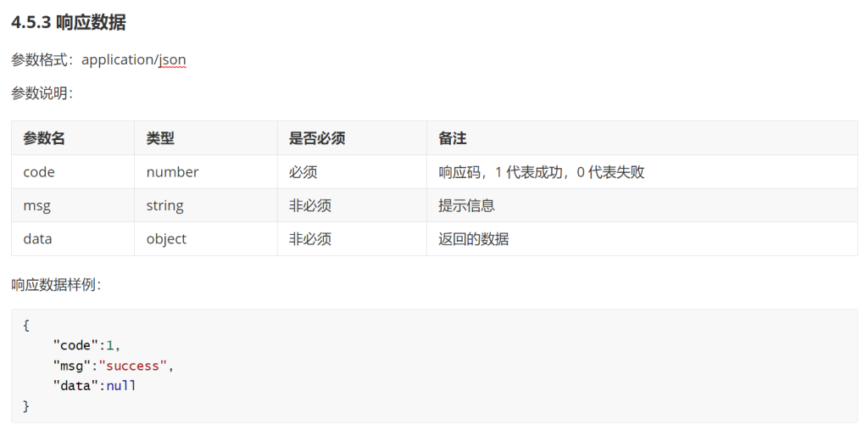This screenshot has width=868, height=447.
Task: Click the "success" string in the code sample
Action: click(x=133, y=366)
